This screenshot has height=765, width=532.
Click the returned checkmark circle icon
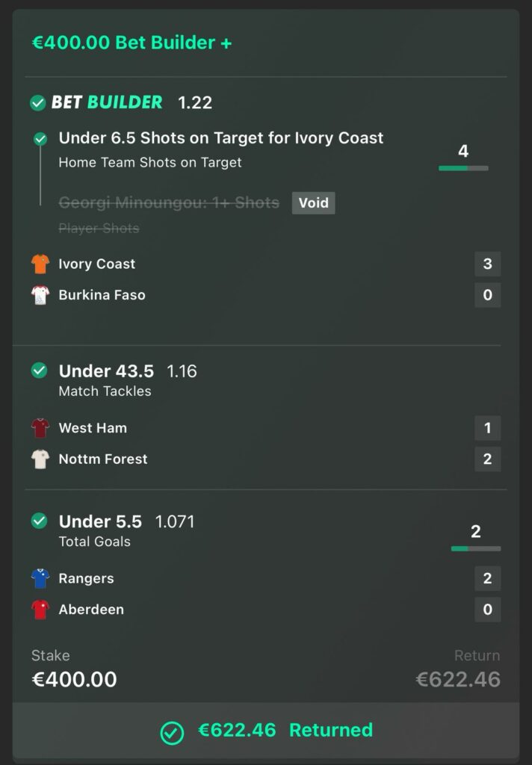(x=172, y=732)
